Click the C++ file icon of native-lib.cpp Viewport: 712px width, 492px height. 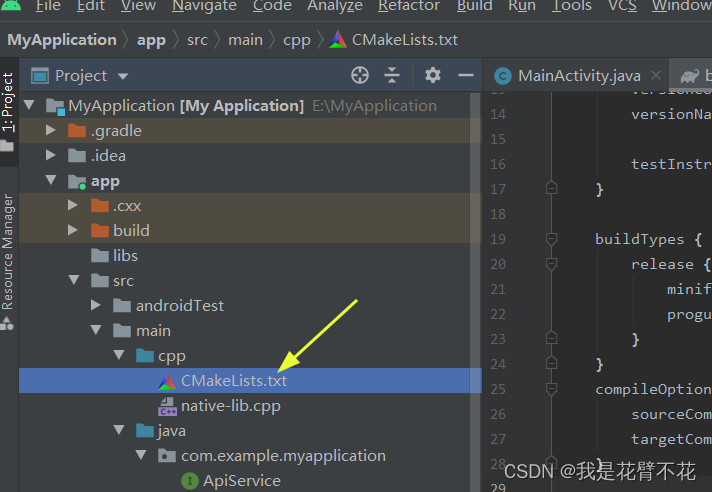[x=167, y=406]
